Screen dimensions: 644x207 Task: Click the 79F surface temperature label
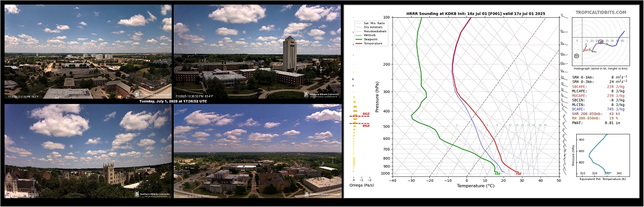coord(518,174)
